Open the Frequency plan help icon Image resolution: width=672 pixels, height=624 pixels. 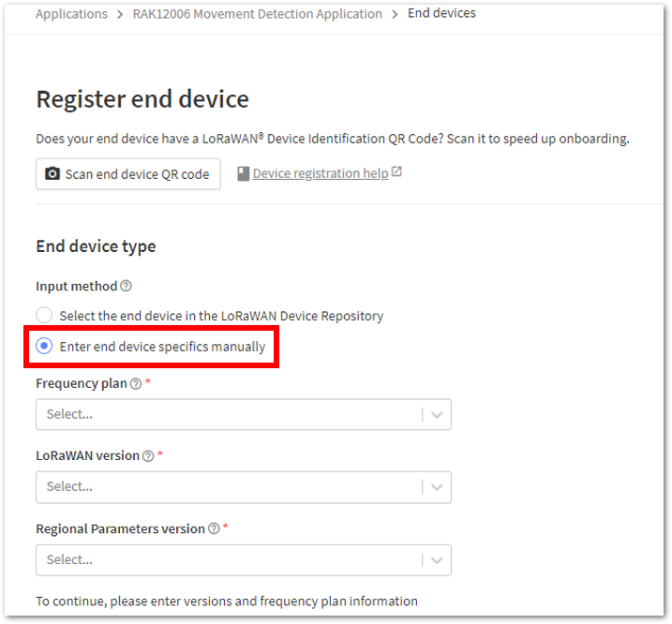tap(136, 383)
